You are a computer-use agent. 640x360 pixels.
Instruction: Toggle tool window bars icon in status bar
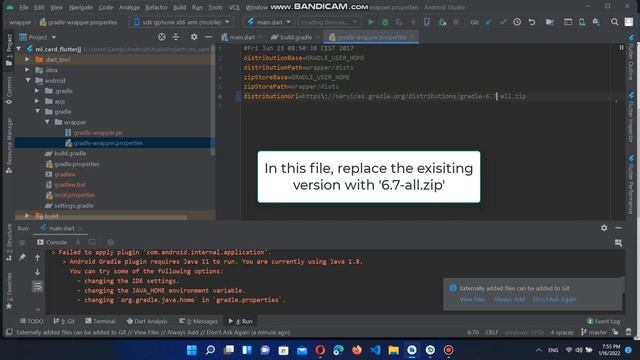[x=9, y=332]
